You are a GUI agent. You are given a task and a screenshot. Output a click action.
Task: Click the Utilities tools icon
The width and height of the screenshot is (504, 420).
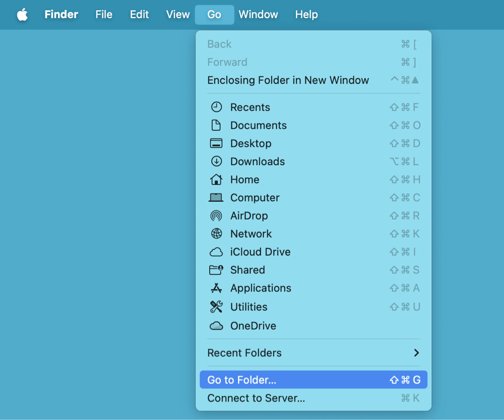[216, 306]
